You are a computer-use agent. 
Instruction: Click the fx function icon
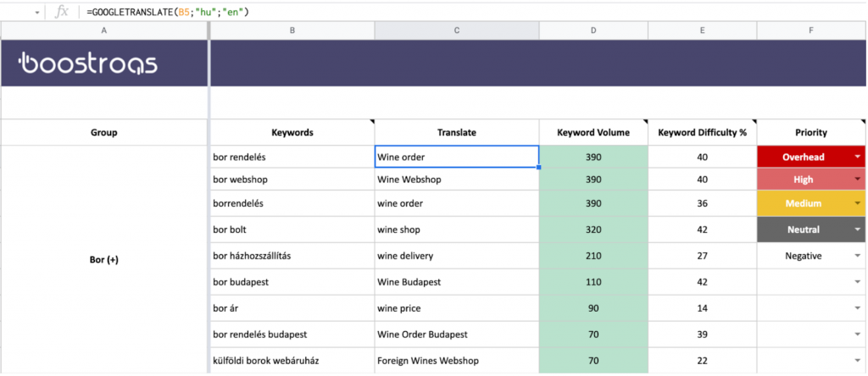coord(61,12)
